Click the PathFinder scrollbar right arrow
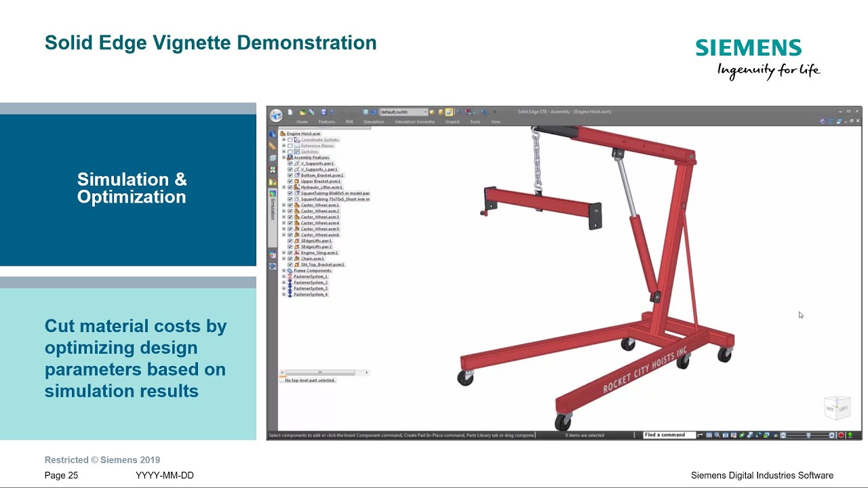 367,372
